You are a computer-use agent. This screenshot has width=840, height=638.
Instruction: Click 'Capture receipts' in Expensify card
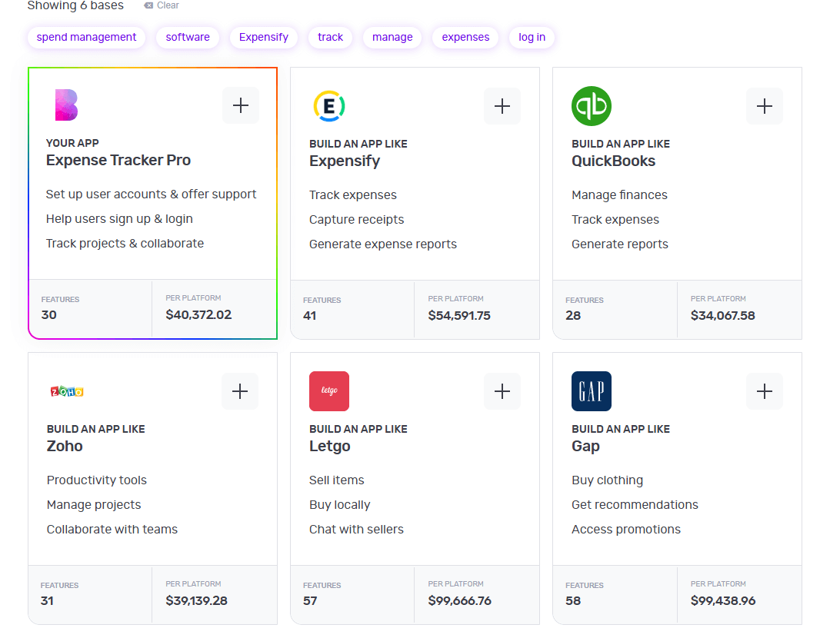click(x=356, y=220)
